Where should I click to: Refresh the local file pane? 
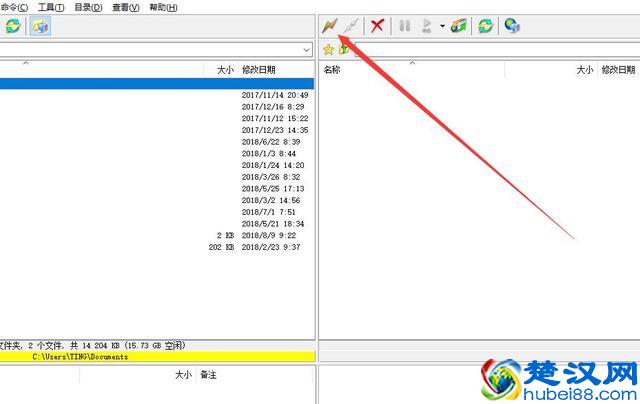tap(12, 26)
